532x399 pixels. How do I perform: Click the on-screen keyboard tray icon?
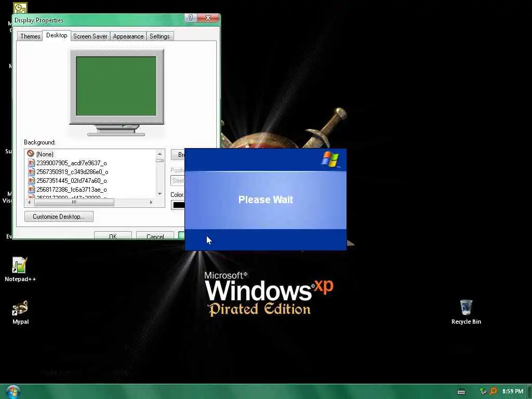tap(461, 392)
